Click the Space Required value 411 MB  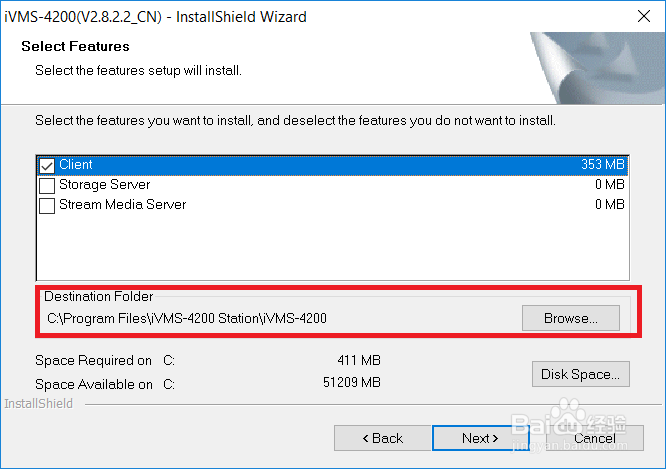(x=359, y=360)
